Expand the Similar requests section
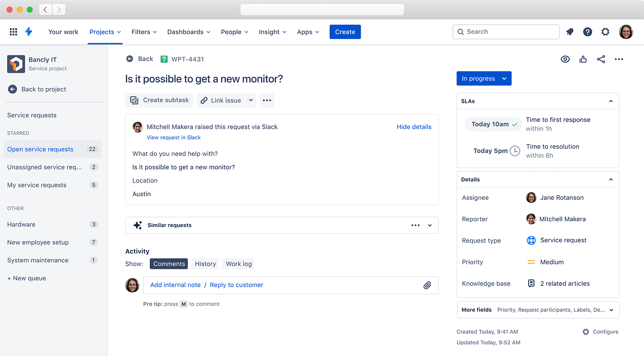 pos(429,225)
